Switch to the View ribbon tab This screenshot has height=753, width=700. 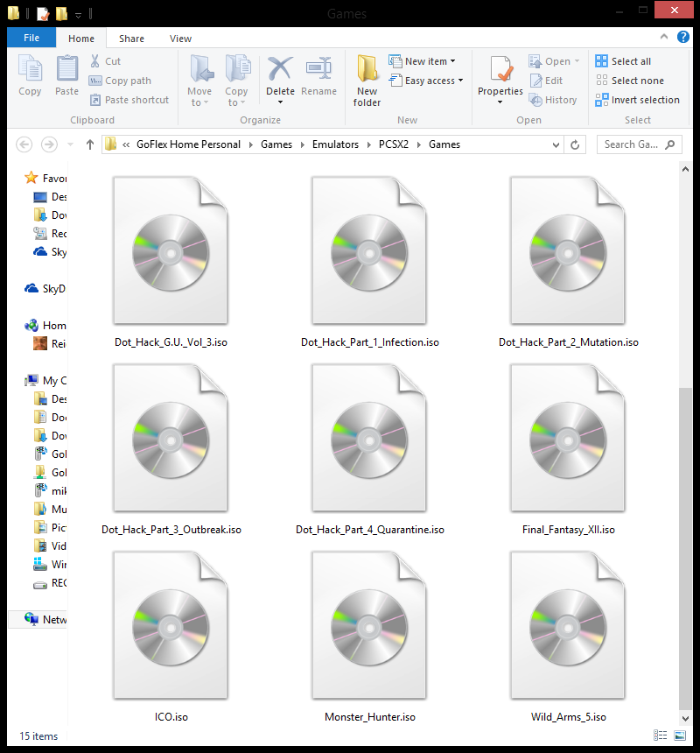180,39
